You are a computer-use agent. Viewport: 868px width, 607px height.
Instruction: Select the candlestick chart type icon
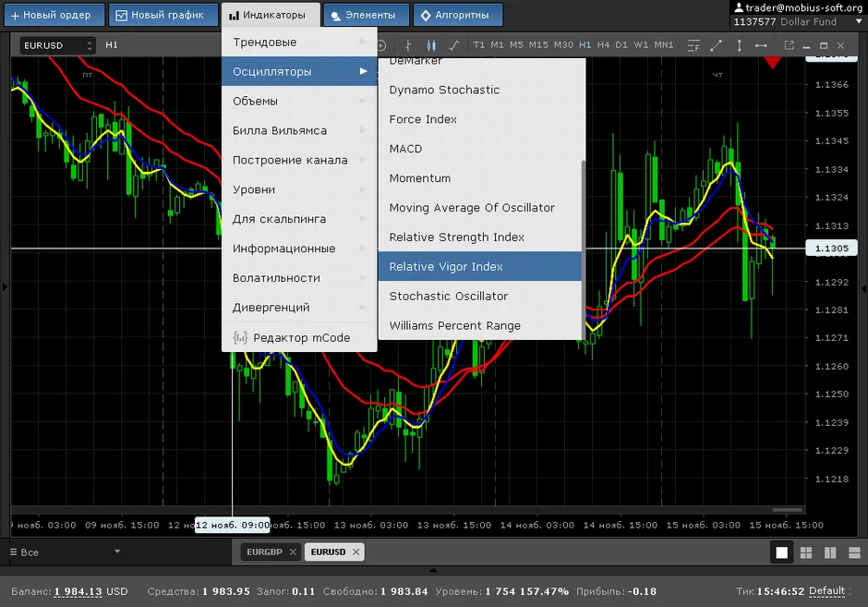431,45
